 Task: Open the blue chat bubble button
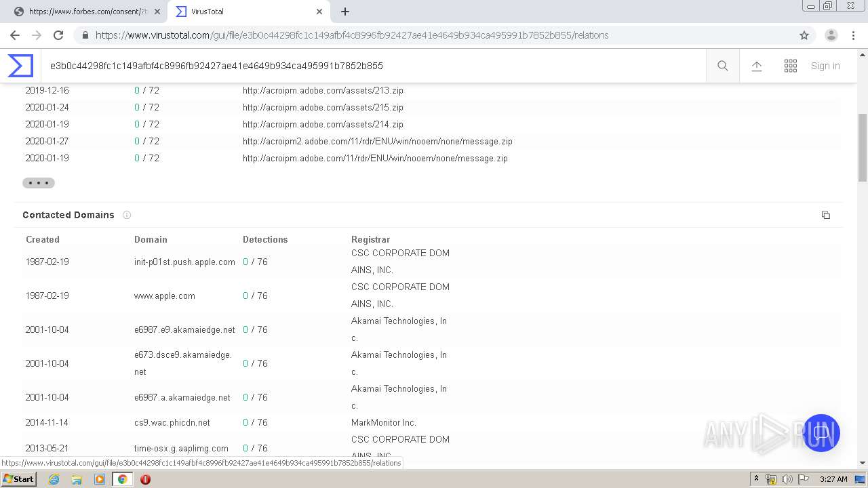821,433
